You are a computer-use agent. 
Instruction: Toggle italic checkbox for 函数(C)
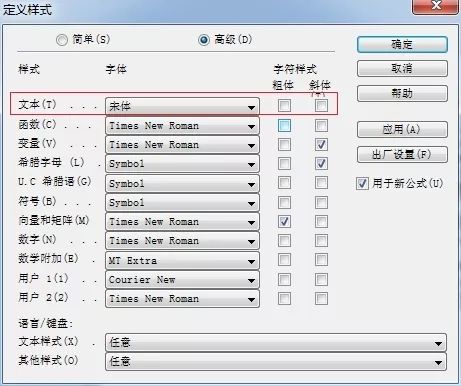point(321,126)
